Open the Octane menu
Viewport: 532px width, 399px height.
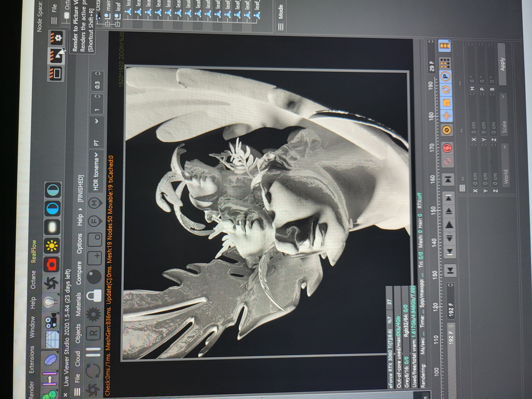(33, 280)
